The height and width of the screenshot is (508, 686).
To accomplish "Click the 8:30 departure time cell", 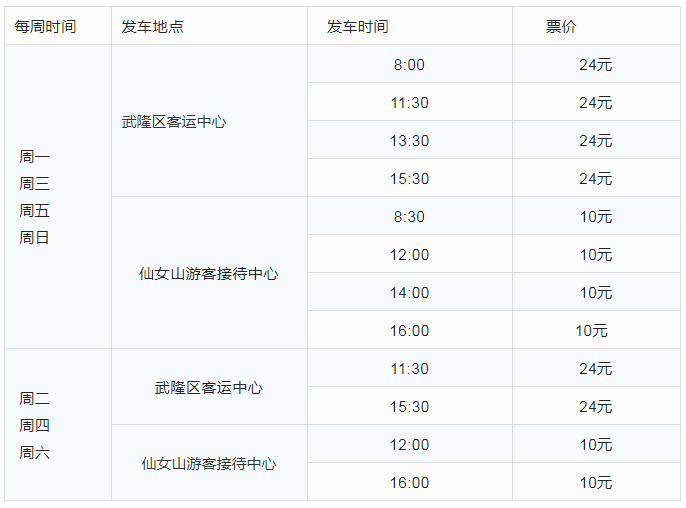I will [409, 217].
